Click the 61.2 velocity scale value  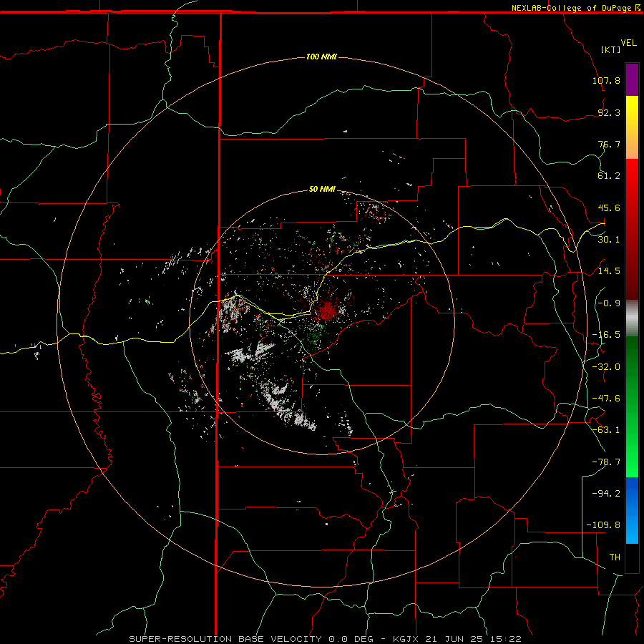tap(609, 176)
